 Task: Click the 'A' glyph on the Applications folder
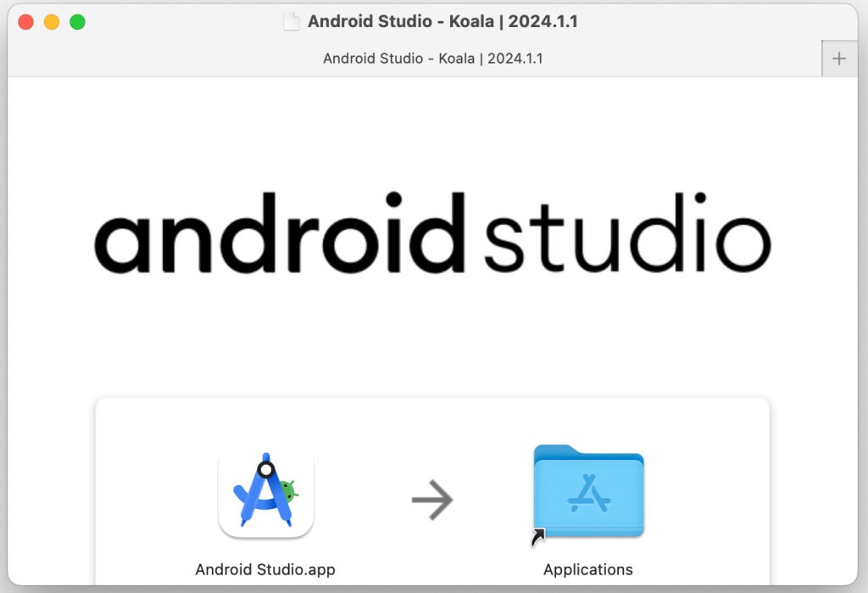(589, 493)
